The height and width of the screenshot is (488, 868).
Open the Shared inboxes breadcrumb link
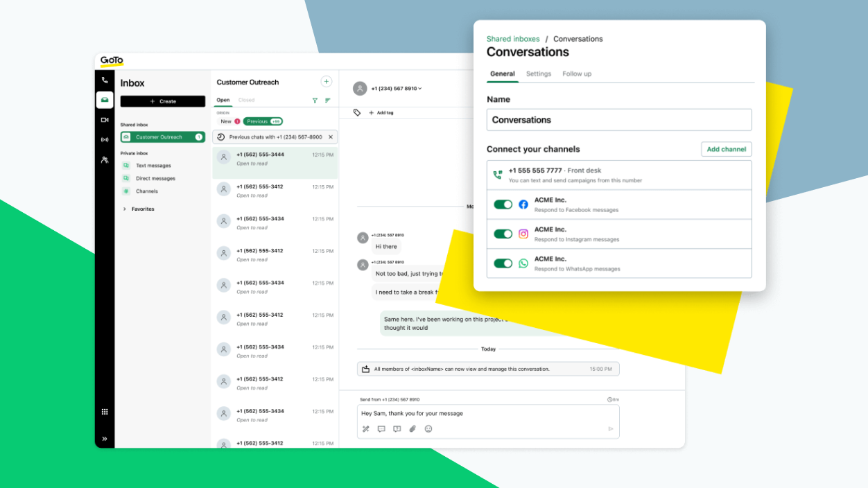512,39
